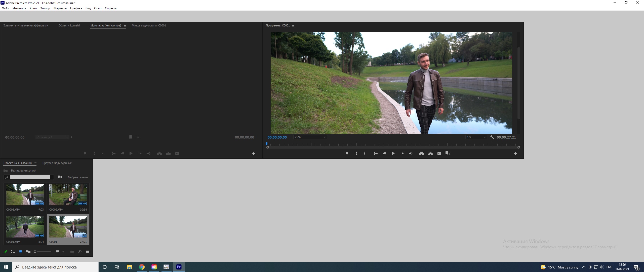Viewport: 644px width, 272px height.
Task: Export frame with camera icon in Program monitor
Action: [439, 153]
